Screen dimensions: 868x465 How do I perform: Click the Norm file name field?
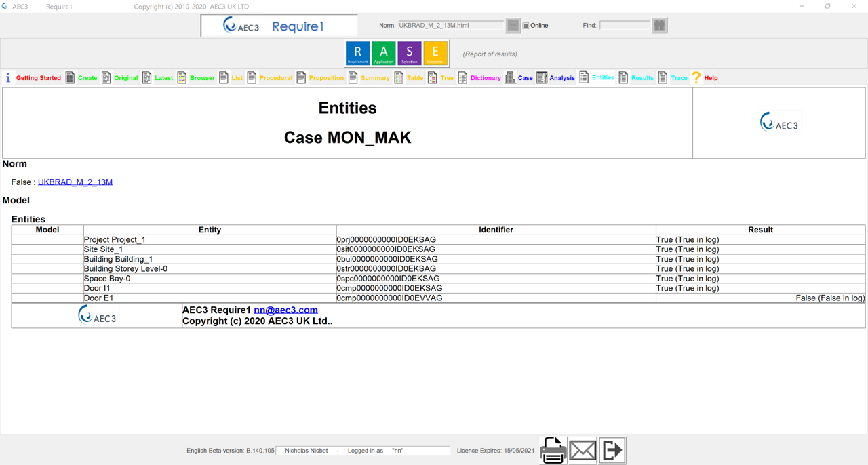451,26
